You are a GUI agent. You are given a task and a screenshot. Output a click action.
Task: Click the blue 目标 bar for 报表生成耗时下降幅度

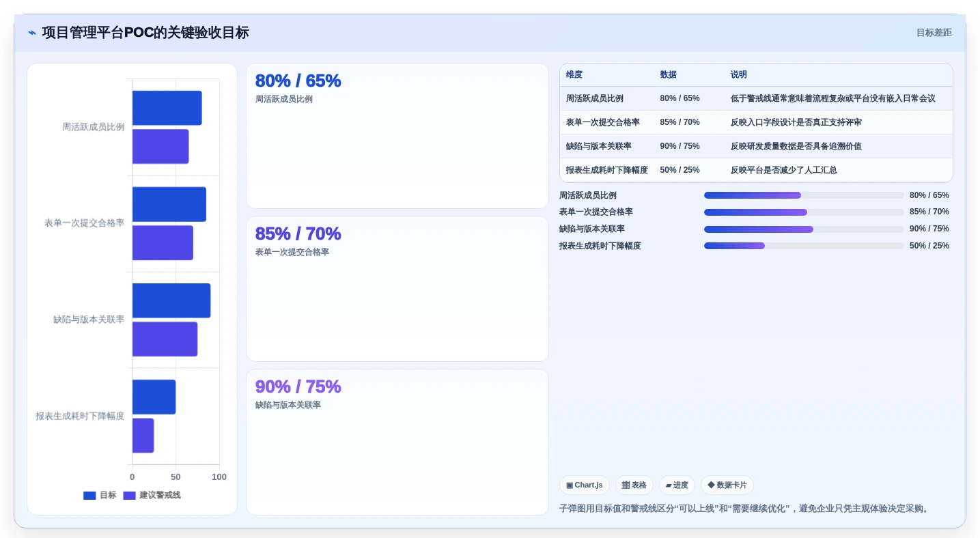click(x=154, y=397)
